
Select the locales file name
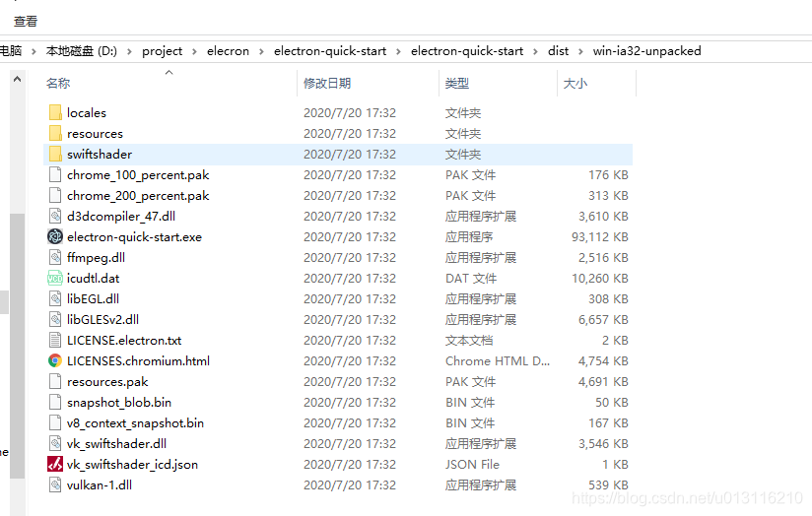pyautogui.click(x=87, y=113)
